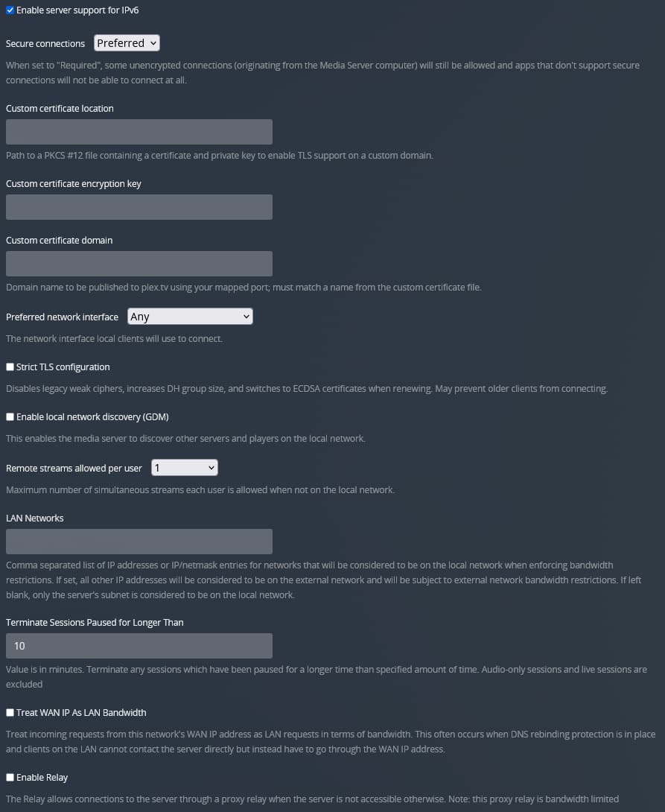Click the Strict TLS configuration label

point(63,367)
